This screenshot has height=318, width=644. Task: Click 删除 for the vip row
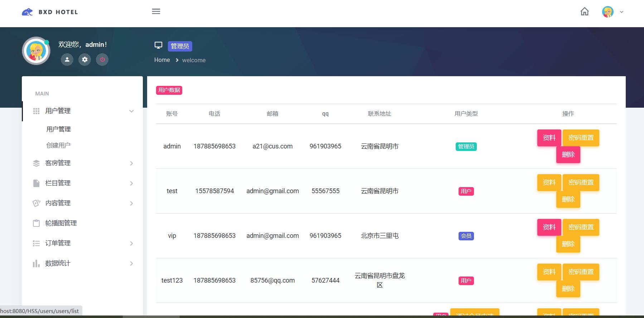point(568,244)
